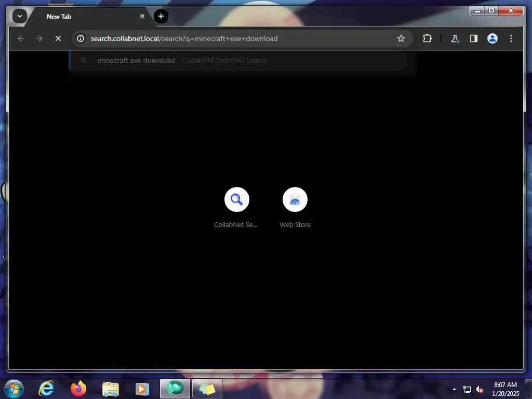Click the address bar URL text
The width and height of the screenshot is (532, 399).
pyautogui.click(x=184, y=38)
